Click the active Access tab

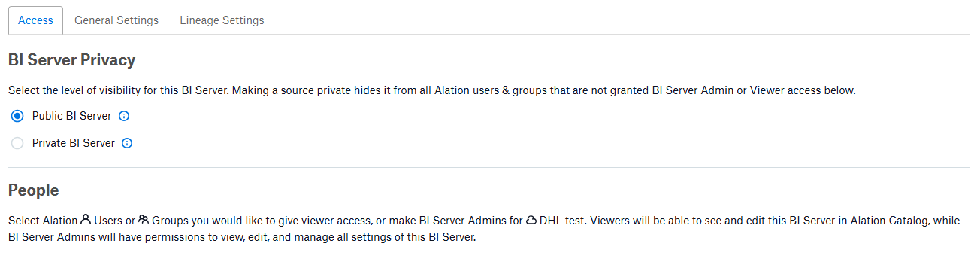click(35, 20)
